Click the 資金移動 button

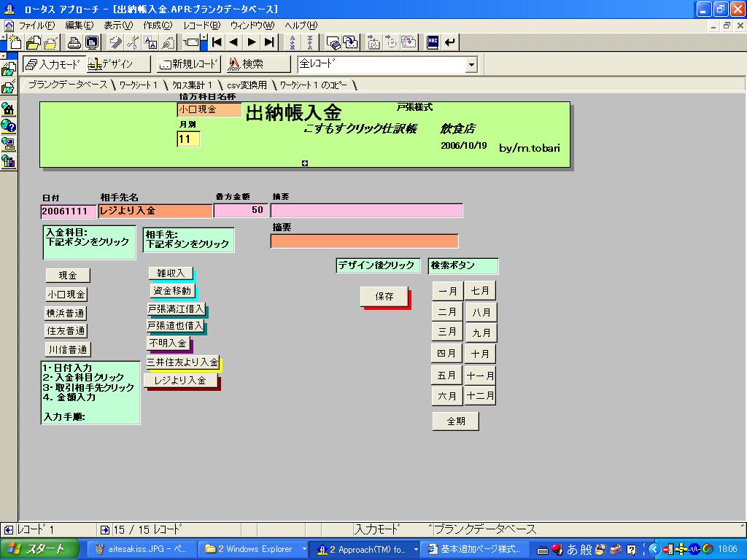point(172,290)
